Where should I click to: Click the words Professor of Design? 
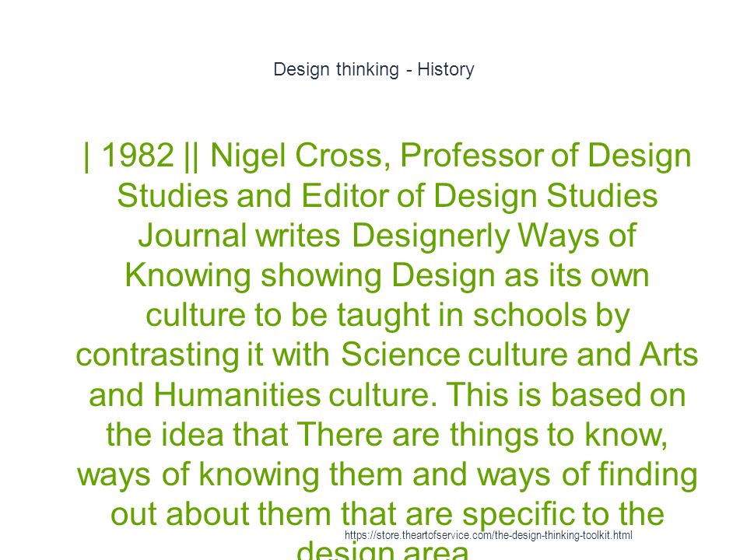(x=545, y=156)
